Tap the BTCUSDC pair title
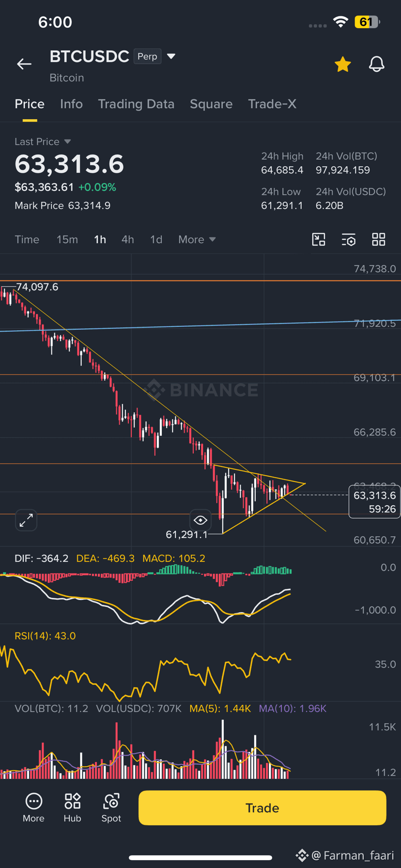 tap(89, 56)
